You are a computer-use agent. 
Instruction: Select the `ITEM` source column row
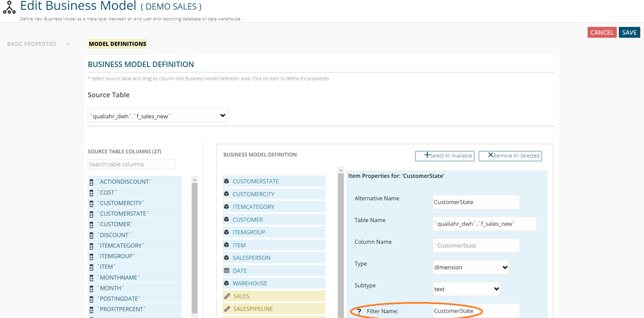click(x=135, y=267)
